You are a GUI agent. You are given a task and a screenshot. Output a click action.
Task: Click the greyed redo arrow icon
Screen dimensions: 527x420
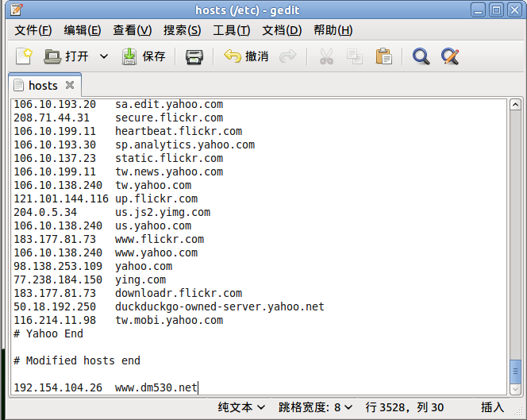[288, 56]
